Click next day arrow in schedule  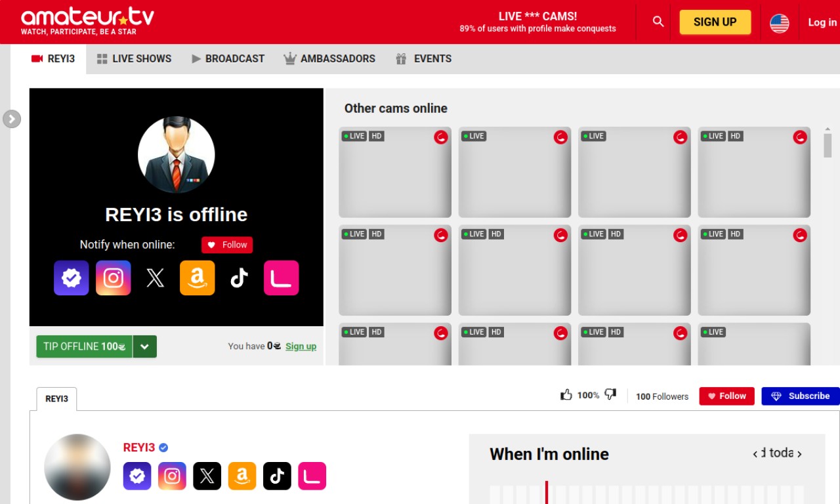click(x=799, y=453)
